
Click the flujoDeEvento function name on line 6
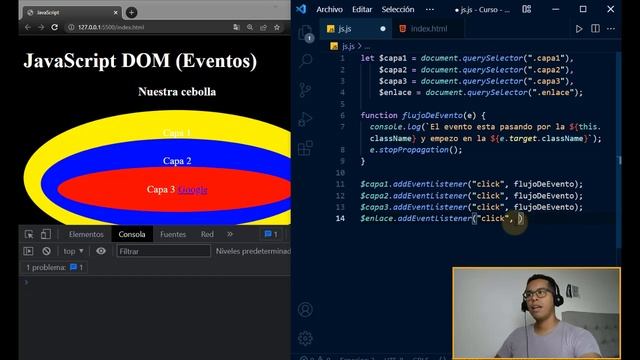point(432,116)
